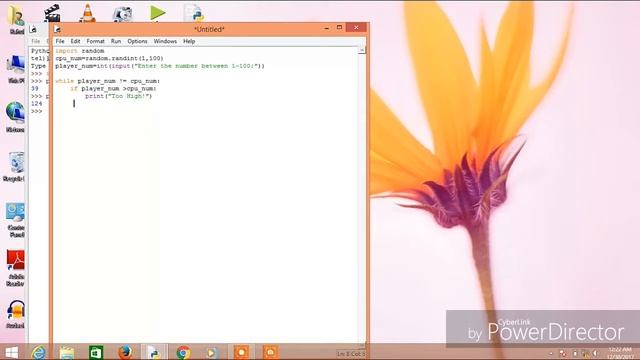The image size is (640, 360).
Task: Open the Options menu
Action: pos(137,41)
